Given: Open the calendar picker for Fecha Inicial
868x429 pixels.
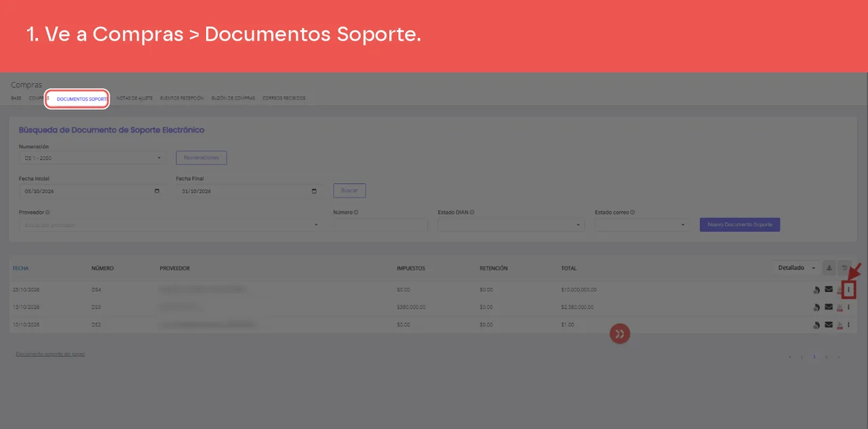Looking at the screenshot, I should [157, 191].
